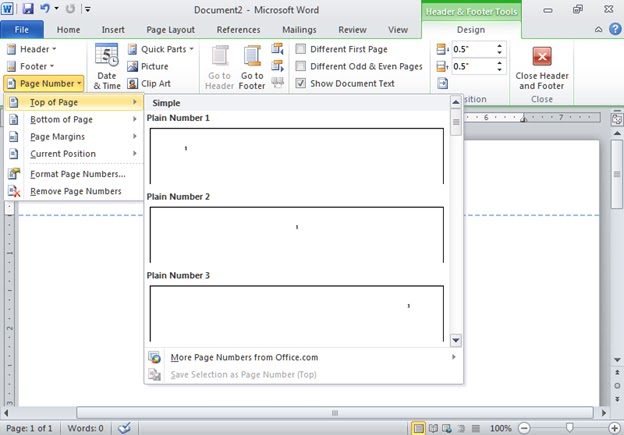Screen dimensions: 624x435
Task: Open the Review tab
Action: click(352, 30)
